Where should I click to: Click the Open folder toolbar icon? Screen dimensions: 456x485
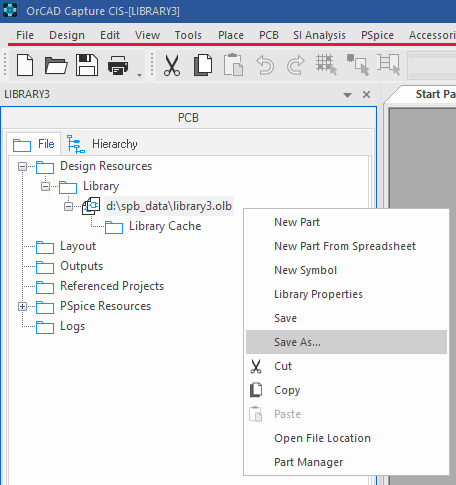56,65
